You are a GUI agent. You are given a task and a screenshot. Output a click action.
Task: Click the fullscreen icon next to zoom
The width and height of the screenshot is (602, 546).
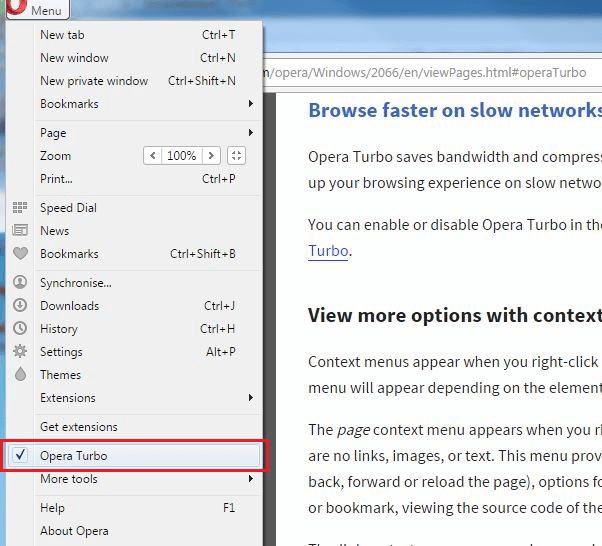pyautogui.click(x=236, y=156)
